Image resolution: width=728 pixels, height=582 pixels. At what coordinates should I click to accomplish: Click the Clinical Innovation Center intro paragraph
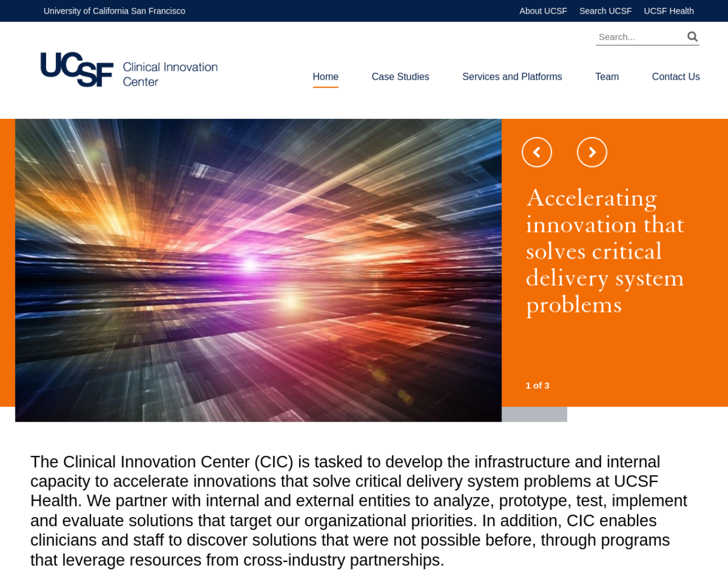click(359, 511)
